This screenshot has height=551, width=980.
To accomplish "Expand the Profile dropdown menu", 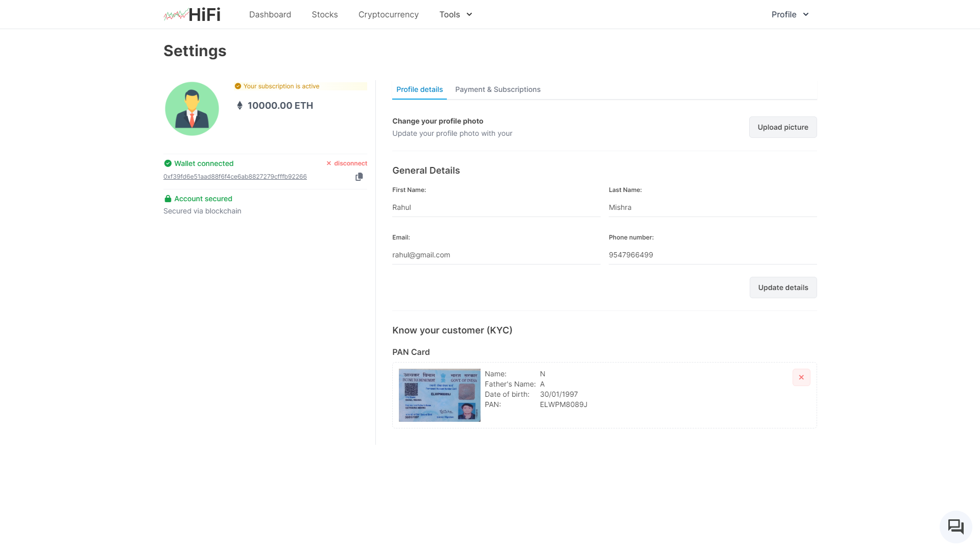I will [x=790, y=14].
